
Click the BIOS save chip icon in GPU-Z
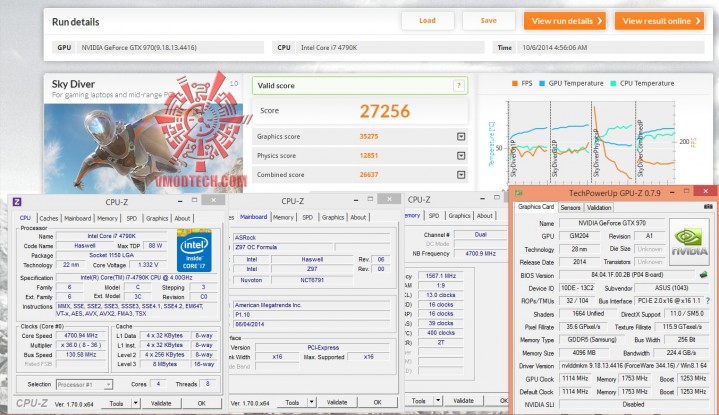pyautogui.click(x=703, y=275)
